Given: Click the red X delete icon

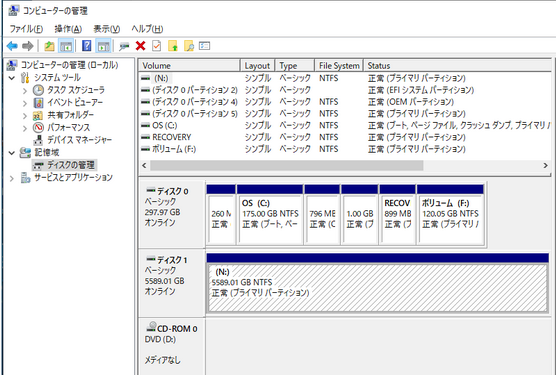Looking at the screenshot, I should tap(140, 46).
